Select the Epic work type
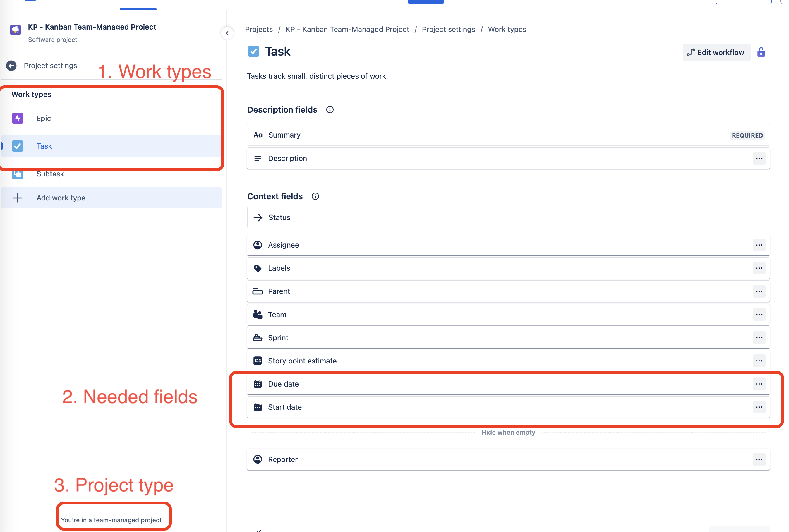The height and width of the screenshot is (532, 789). [111, 119]
